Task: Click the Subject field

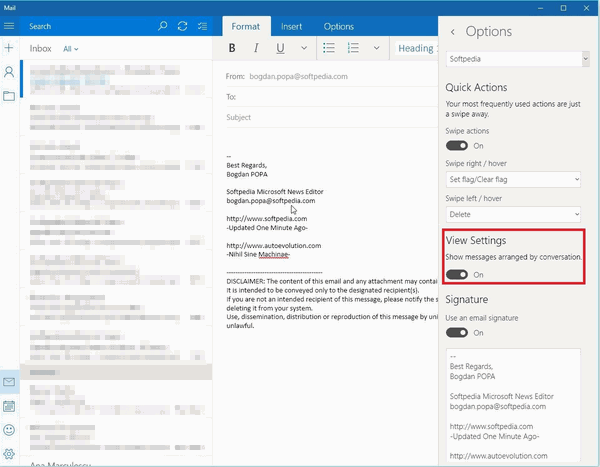Action: click(x=331, y=118)
